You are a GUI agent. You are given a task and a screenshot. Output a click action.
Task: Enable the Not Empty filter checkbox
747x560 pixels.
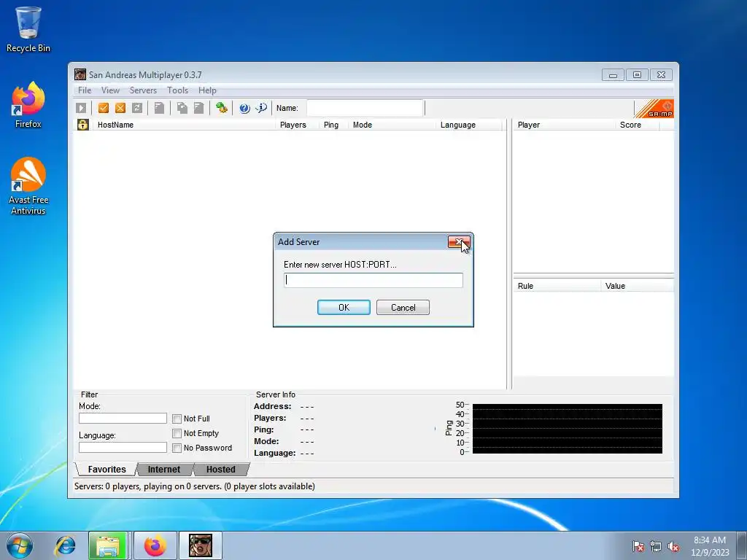177,433
